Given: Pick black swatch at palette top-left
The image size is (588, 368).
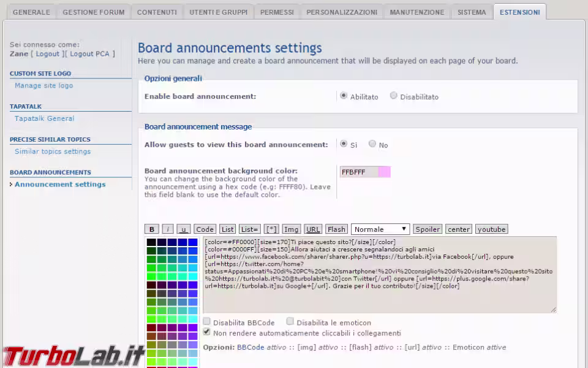Looking at the screenshot, I should click(151, 242).
